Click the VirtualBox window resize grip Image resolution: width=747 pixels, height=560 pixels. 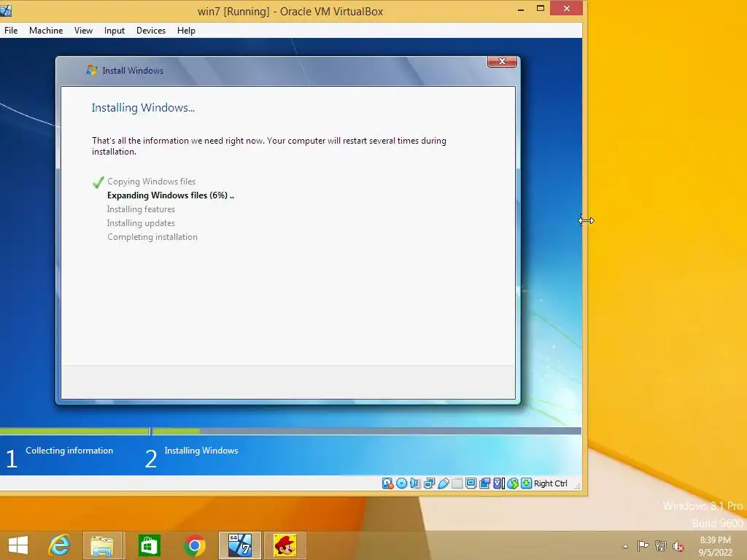[577, 486]
